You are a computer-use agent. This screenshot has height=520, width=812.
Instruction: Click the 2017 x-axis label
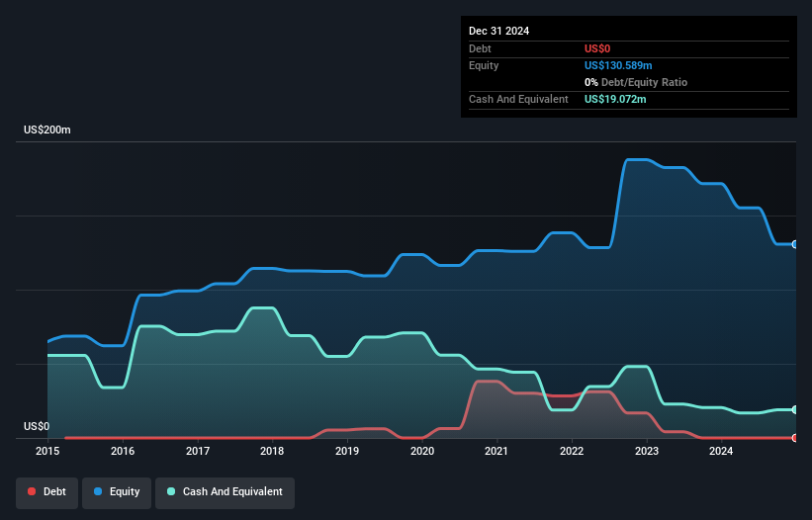[x=198, y=451]
